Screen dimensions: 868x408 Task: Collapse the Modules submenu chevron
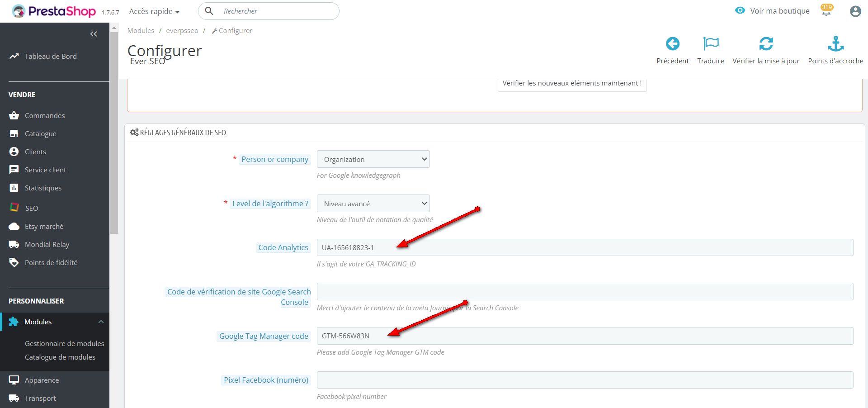101,322
